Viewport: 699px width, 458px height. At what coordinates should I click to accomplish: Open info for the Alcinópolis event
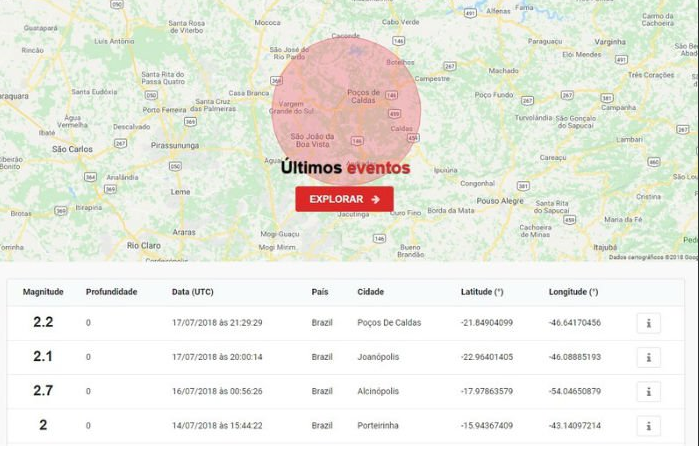(x=648, y=391)
